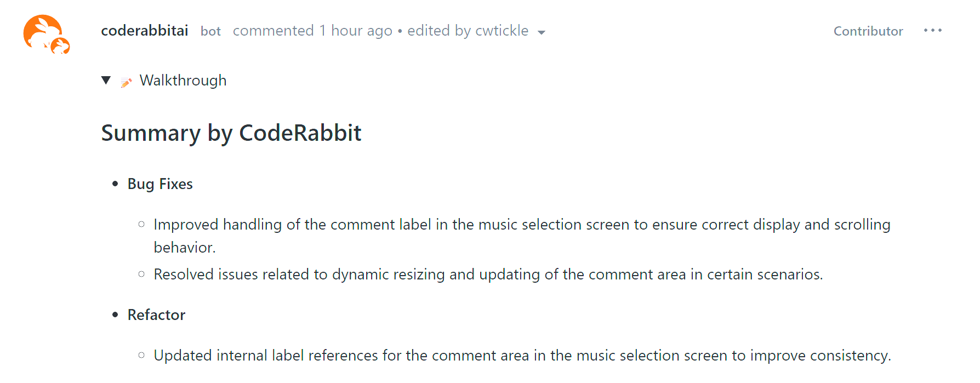
Task: Click the edited by cwtickle text
Action: point(468,31)
